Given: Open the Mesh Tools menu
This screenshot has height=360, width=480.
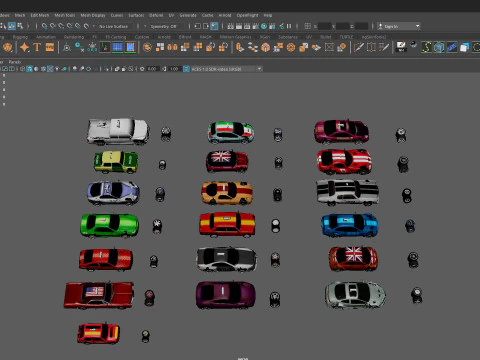Looking at the screenshot, I should click(65, 15).
